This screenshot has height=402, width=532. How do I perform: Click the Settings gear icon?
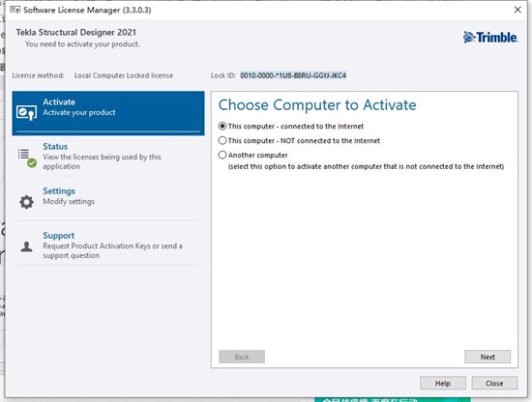26,202
